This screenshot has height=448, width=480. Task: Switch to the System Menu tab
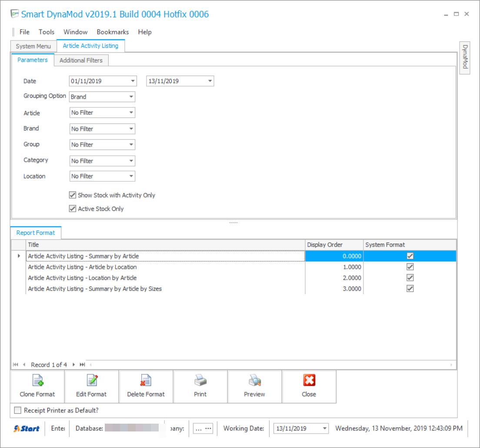point(33,46)
